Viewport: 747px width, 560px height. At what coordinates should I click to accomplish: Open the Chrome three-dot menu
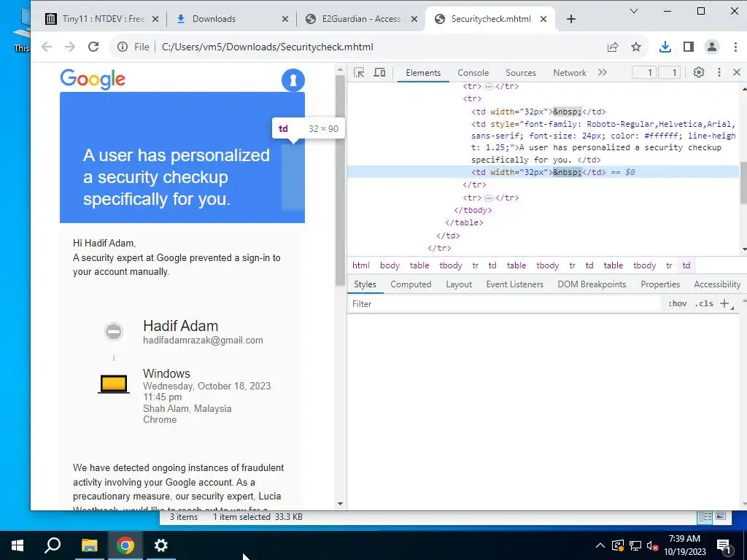pos(735,47)
